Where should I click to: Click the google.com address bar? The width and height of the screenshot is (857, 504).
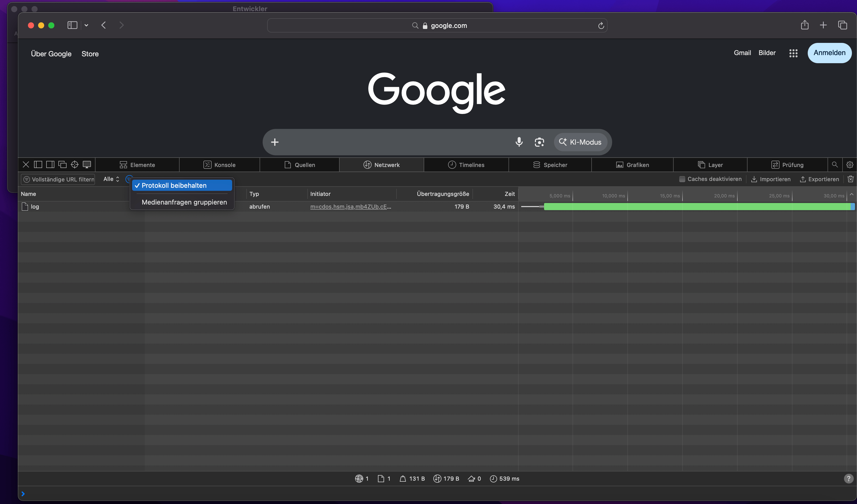[437, 25]
